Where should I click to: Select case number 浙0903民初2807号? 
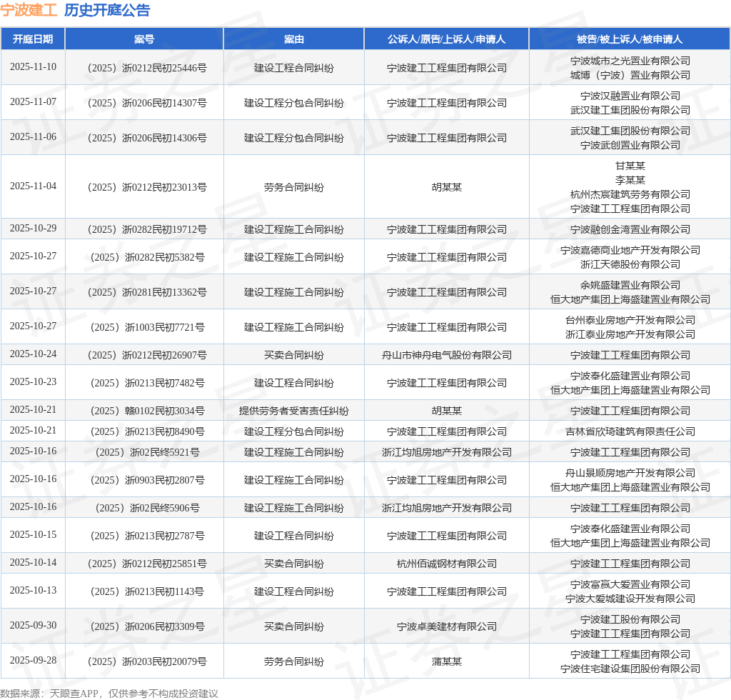pos(147,480)
